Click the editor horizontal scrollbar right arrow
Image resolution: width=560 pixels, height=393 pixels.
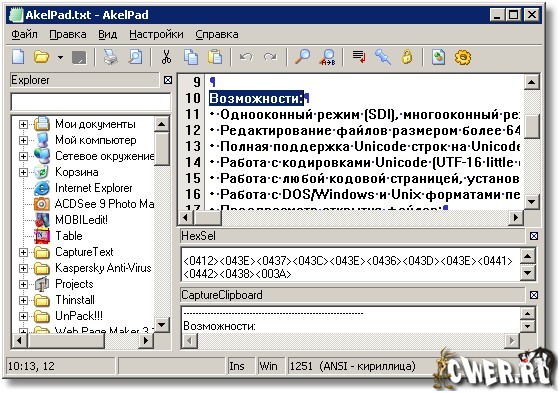pyautogui.click(x=515, y=217)
